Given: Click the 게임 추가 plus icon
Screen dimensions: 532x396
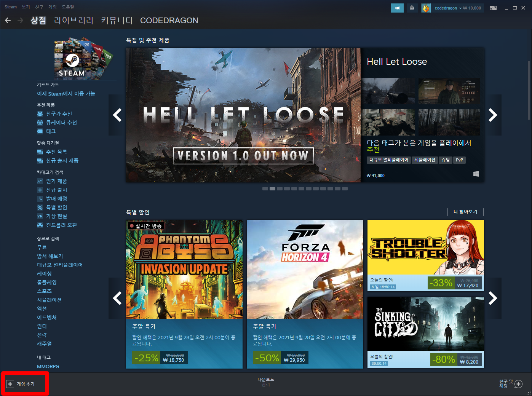Looking at the screenshot, I should 10,384.
